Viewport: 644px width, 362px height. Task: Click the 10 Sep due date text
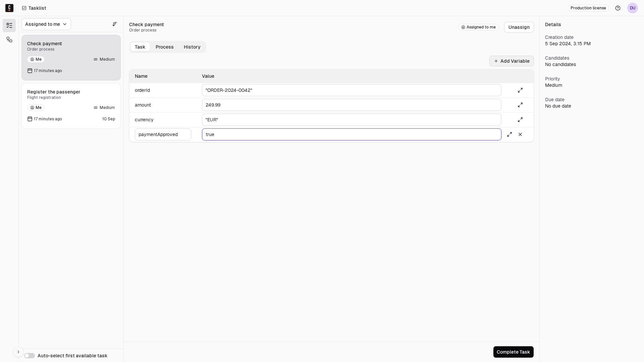(x=109, y=119)
